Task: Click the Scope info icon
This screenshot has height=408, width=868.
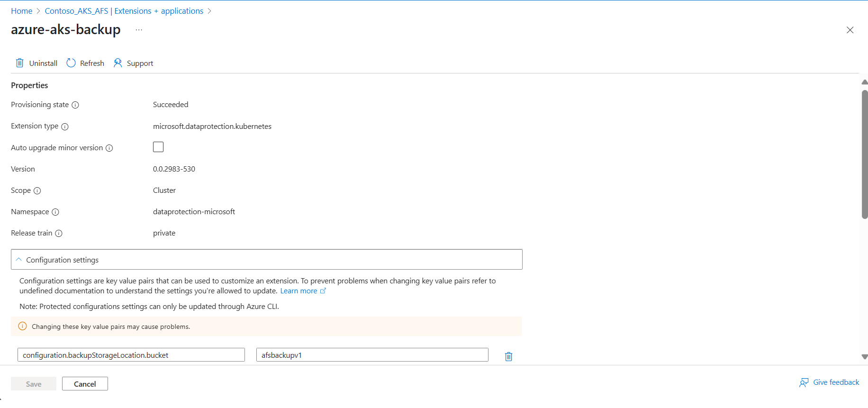Action: tap(37, 191)
